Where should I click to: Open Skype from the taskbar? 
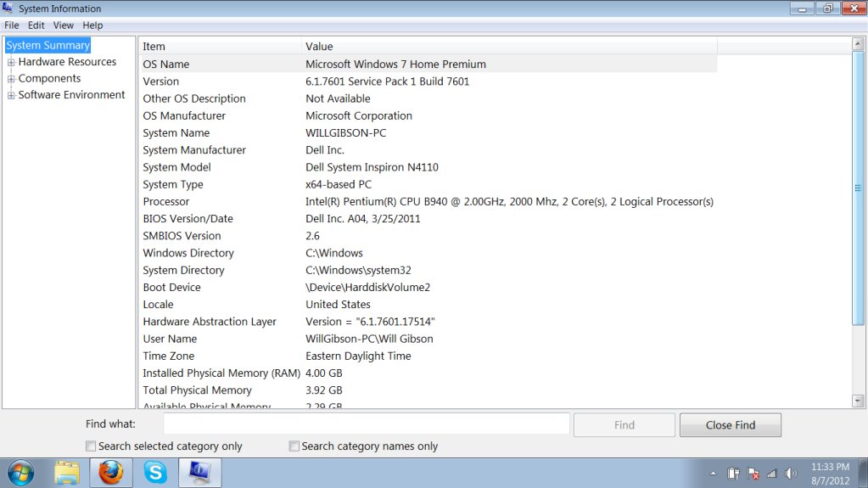(x=155, y=473)
